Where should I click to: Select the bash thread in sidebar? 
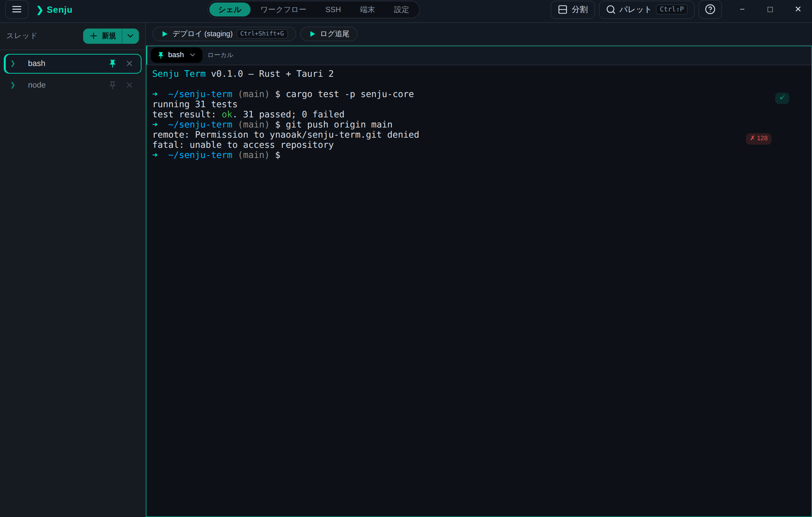point(73,63)
